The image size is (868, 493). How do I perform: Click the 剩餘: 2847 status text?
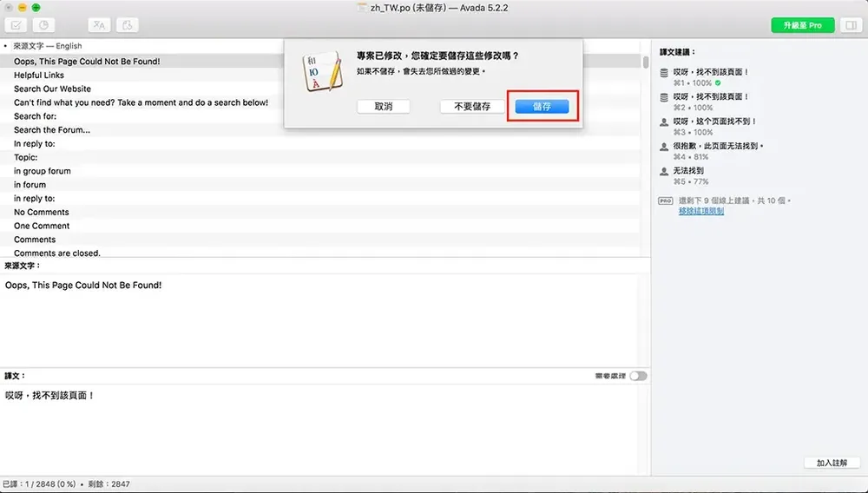pos(109,484)
